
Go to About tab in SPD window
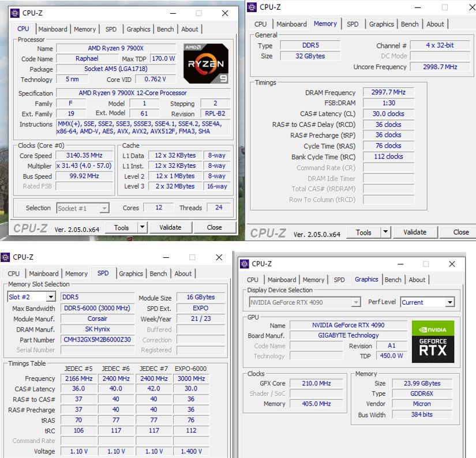(183, 273)
